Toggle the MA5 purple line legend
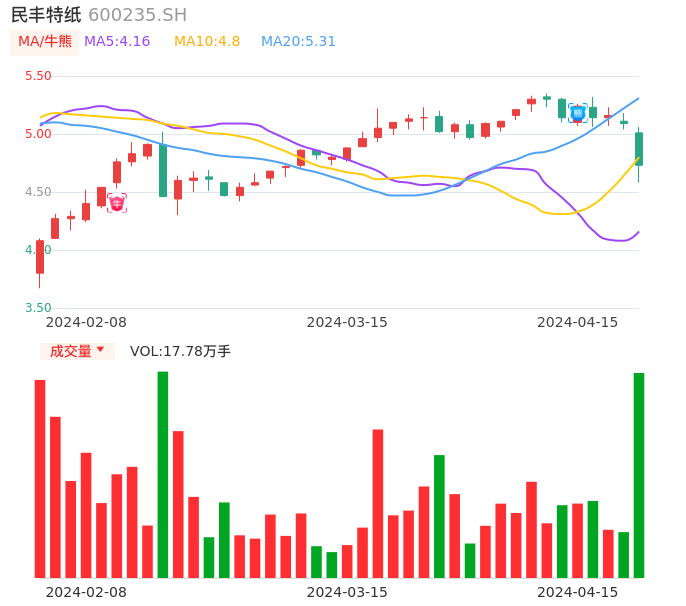This screenshot has width=686, height=606. [x=117, y=41]
